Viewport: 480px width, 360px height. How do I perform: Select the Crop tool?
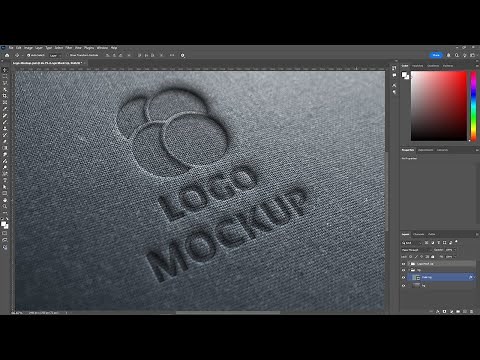point(5,96)
